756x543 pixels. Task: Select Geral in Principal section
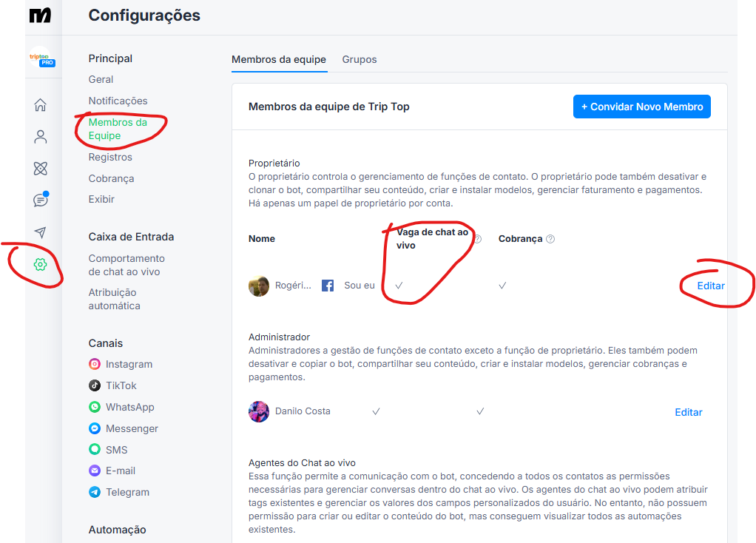click(x=101, y=80)
